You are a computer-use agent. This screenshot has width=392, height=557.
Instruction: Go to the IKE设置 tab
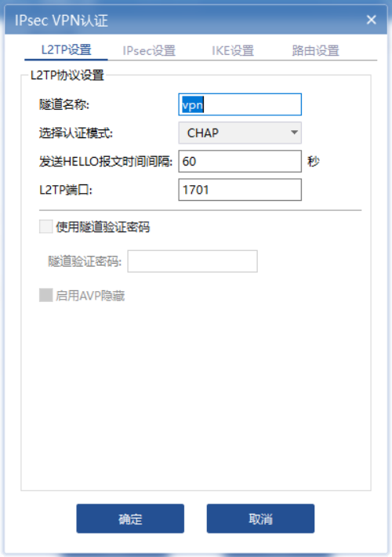tap(233, 51)
